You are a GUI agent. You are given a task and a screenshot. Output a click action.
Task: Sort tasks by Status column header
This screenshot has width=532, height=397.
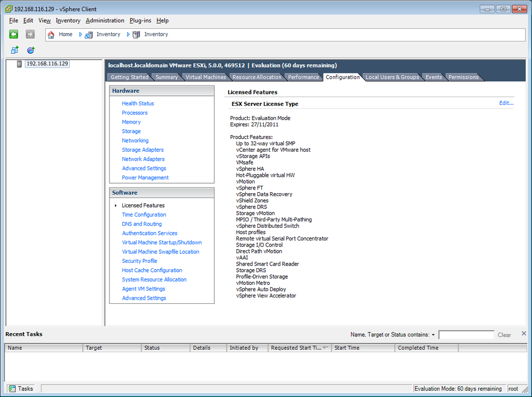tap(166, 348)
